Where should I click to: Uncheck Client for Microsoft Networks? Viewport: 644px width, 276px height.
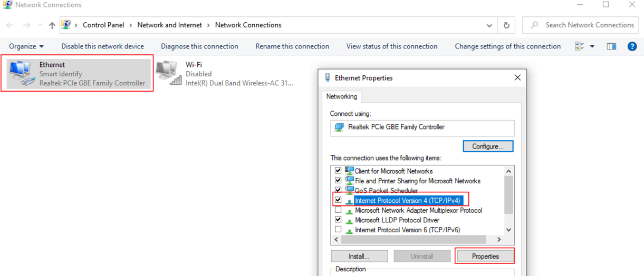click(x=338, y=171)
